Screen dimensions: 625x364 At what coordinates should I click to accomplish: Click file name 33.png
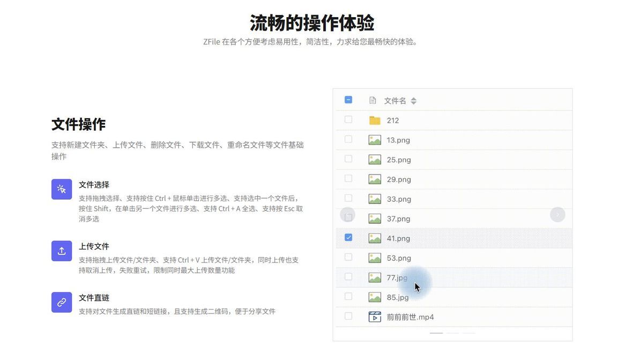point(399,199)
